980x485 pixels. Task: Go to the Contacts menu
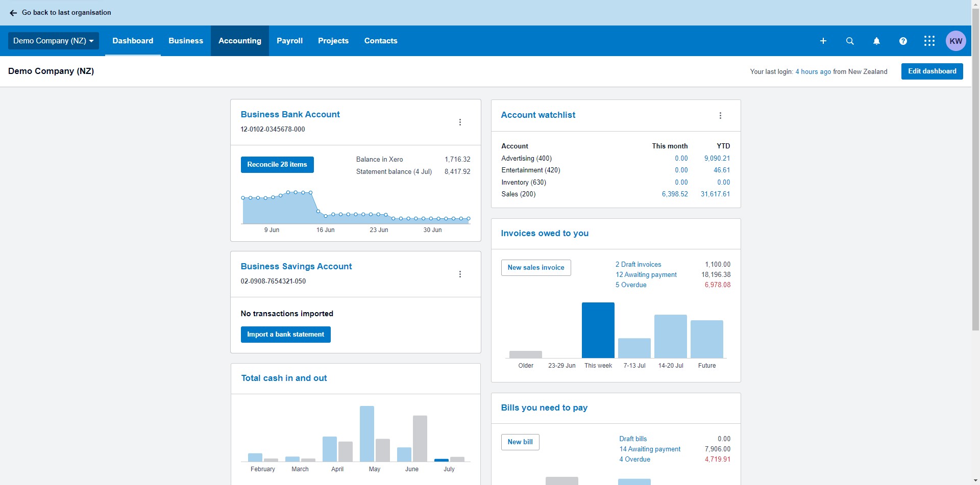point(380,41)
